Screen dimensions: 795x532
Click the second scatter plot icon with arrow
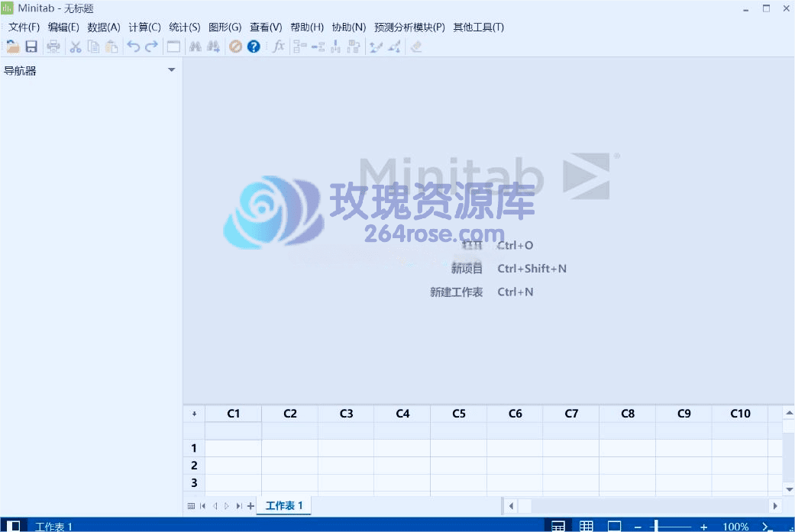click(x=394, y=47)
